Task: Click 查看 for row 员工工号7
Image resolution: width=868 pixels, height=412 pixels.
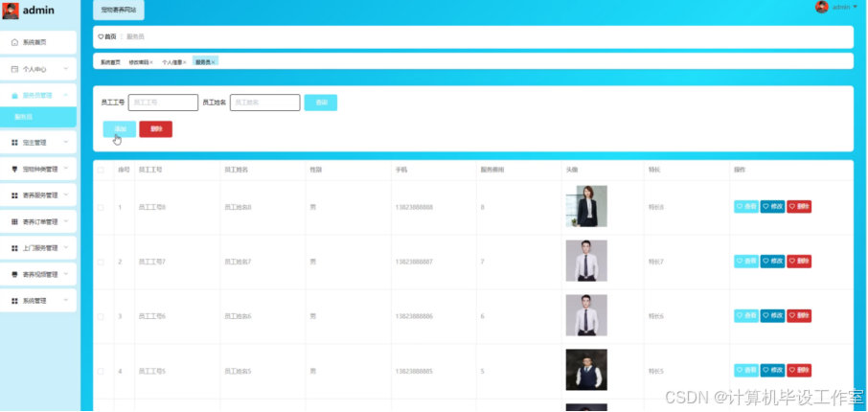Action: 746,262
